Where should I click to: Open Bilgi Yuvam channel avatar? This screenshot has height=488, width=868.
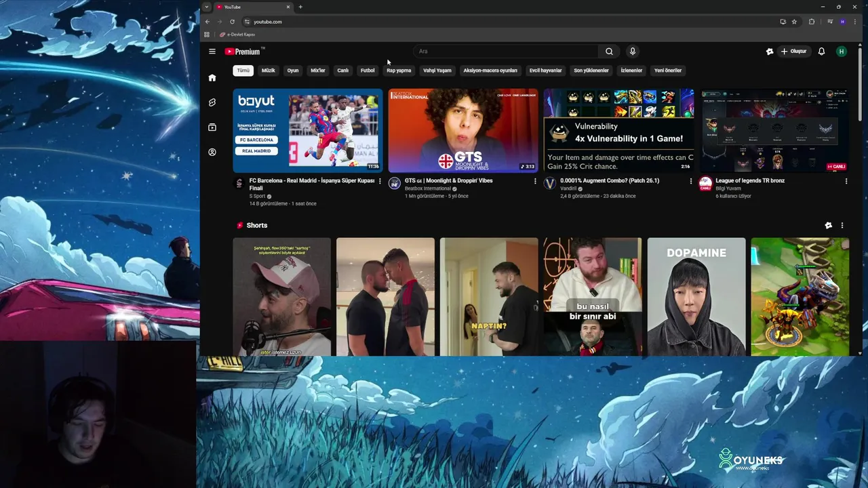click(705, 184)
